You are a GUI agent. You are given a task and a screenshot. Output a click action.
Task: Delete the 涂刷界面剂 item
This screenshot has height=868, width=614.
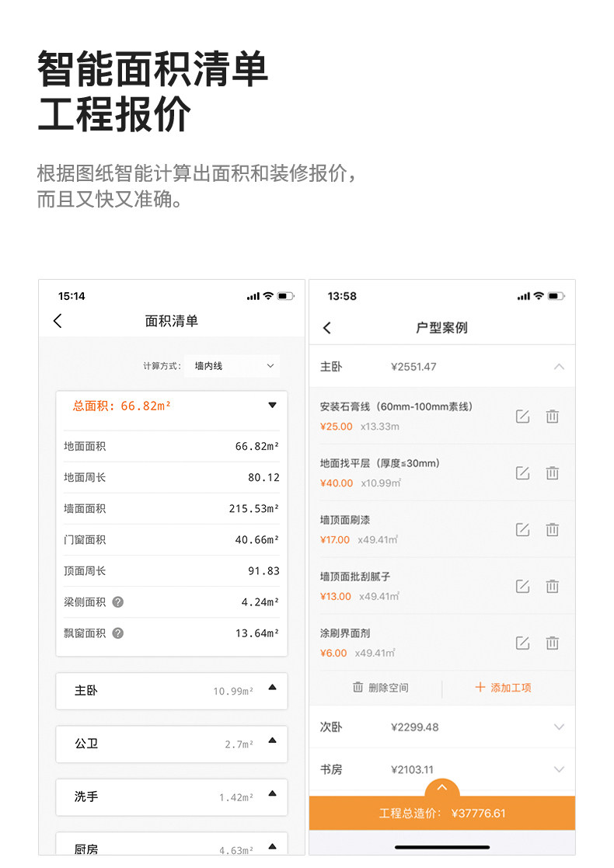(x=552, y=643)
